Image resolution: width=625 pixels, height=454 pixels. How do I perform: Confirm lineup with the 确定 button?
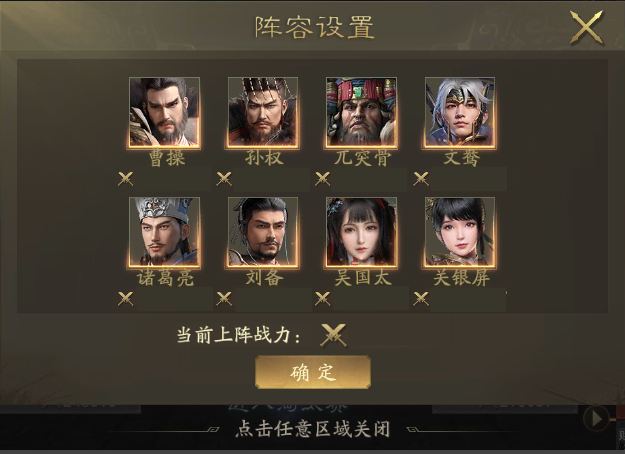tap(313, 372)
